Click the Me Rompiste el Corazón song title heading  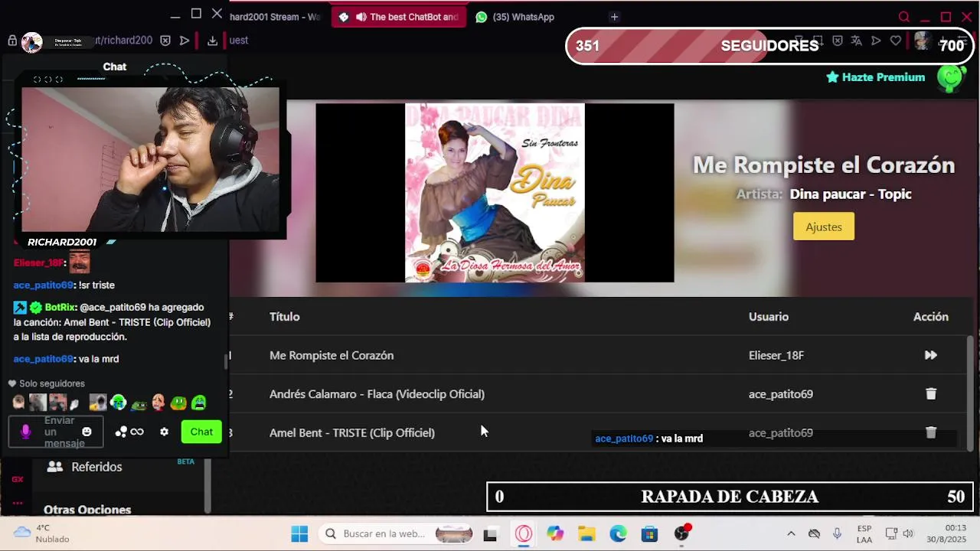coord(824,165)
